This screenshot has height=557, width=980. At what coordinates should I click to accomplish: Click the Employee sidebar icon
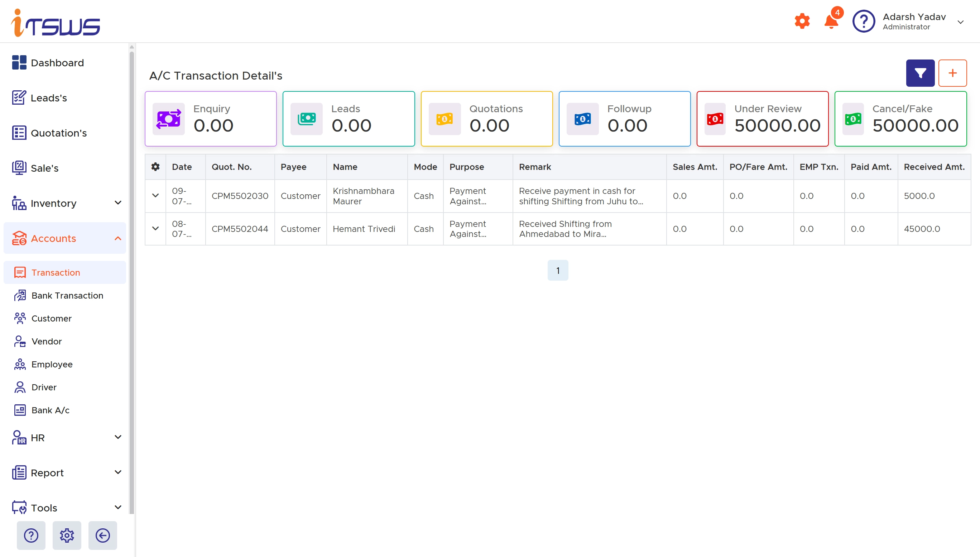[20, 364]
